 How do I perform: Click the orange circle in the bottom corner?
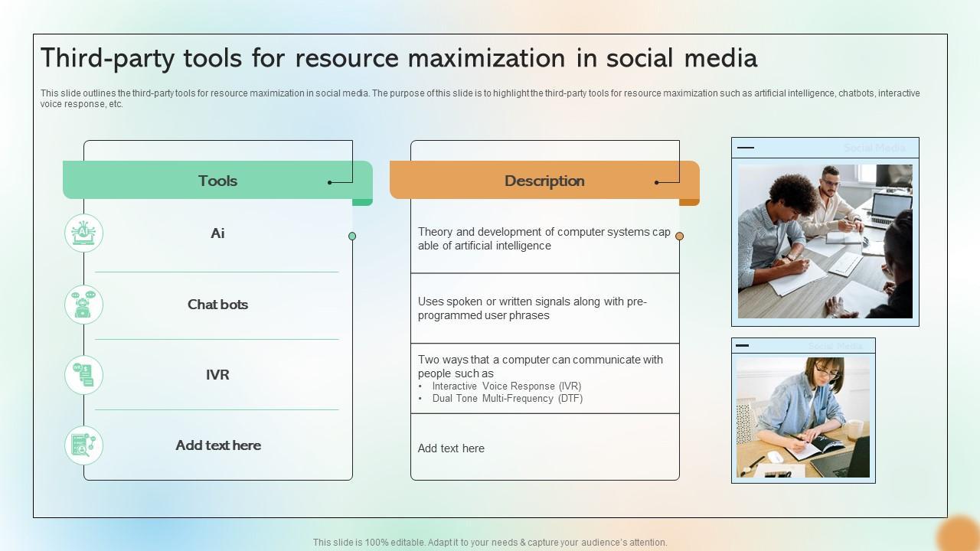click(959, 533)
